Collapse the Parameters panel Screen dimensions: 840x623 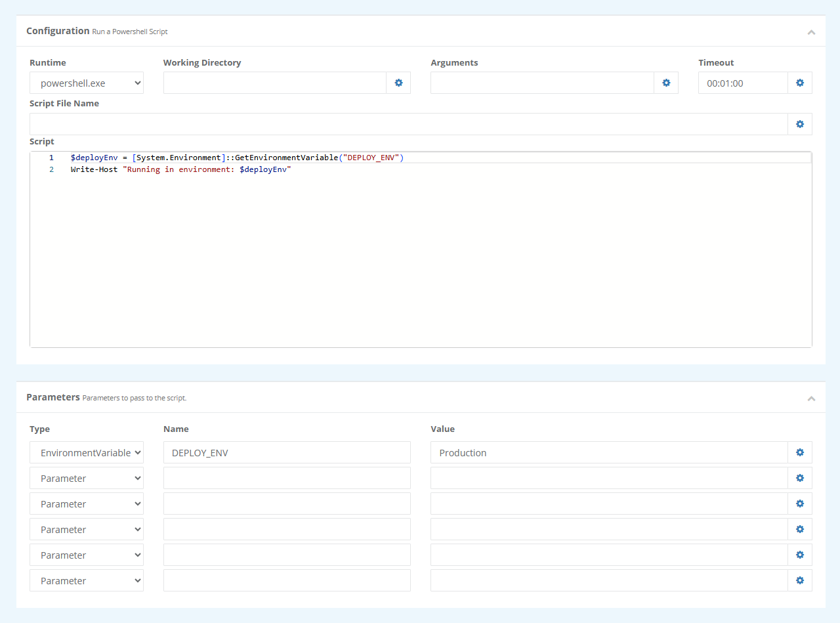tap(811, 398)
